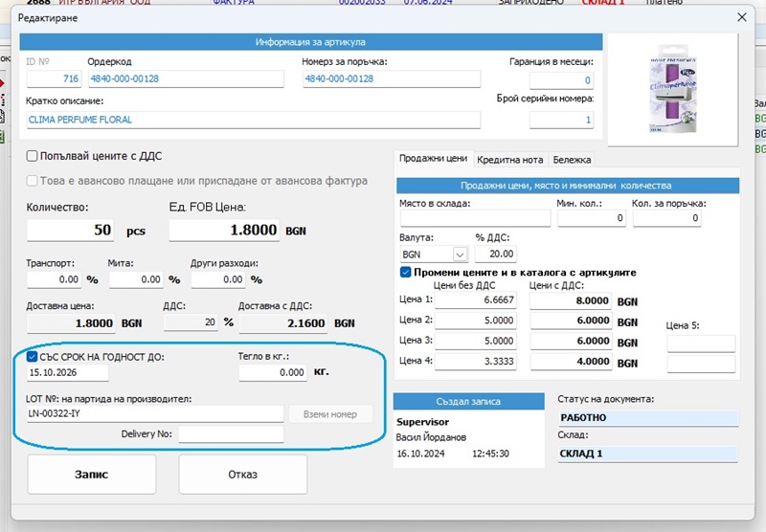Image resolution: width=766 pixels, height=532 pixels.
Task: Open the Валута currency dropdown
Action: [460, 255]
